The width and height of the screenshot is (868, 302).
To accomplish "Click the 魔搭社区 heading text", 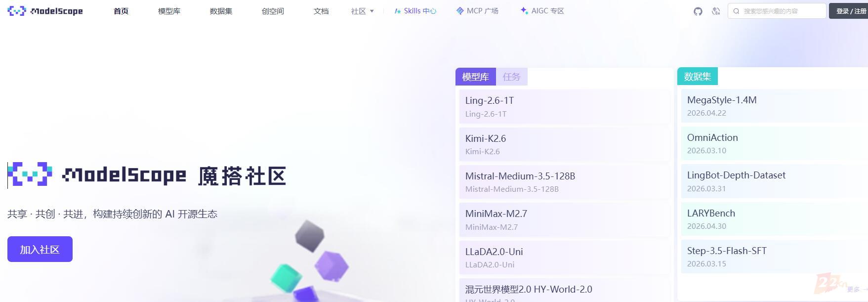I will click(242, 176).
